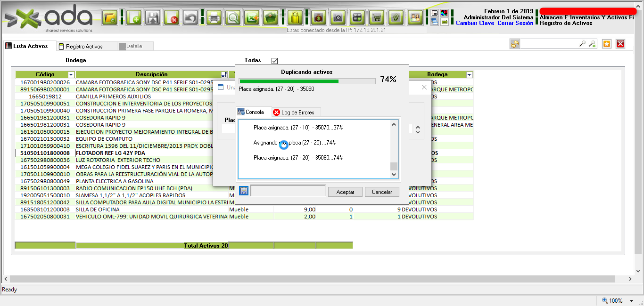Click the save disk icon in the dialog
The image size is (644, 306).
[x=244, y=191]
